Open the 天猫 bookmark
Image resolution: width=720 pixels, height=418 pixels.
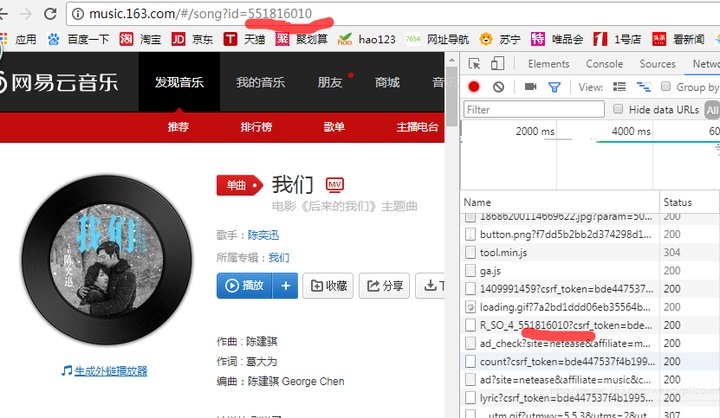[244, 40]
